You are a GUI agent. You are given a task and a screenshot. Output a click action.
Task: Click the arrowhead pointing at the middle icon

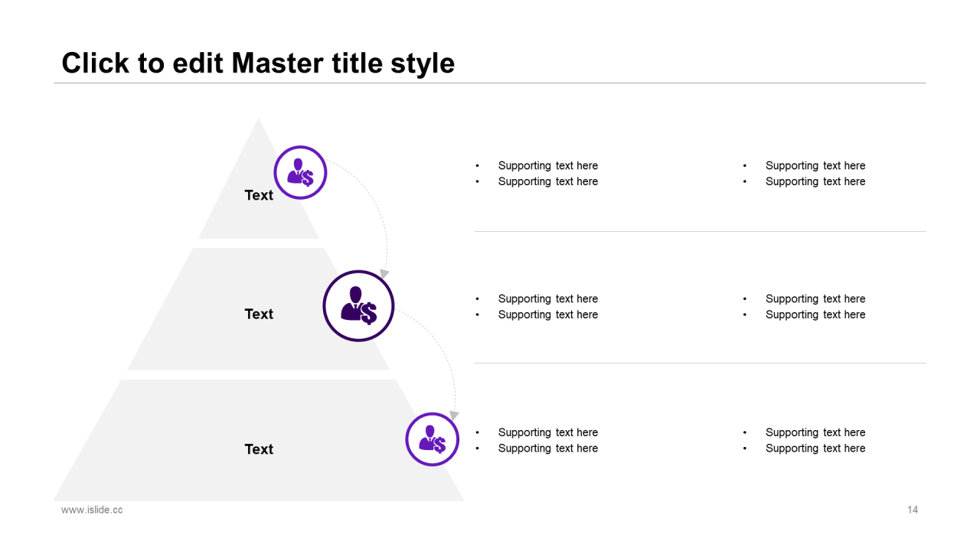point(384,273)
